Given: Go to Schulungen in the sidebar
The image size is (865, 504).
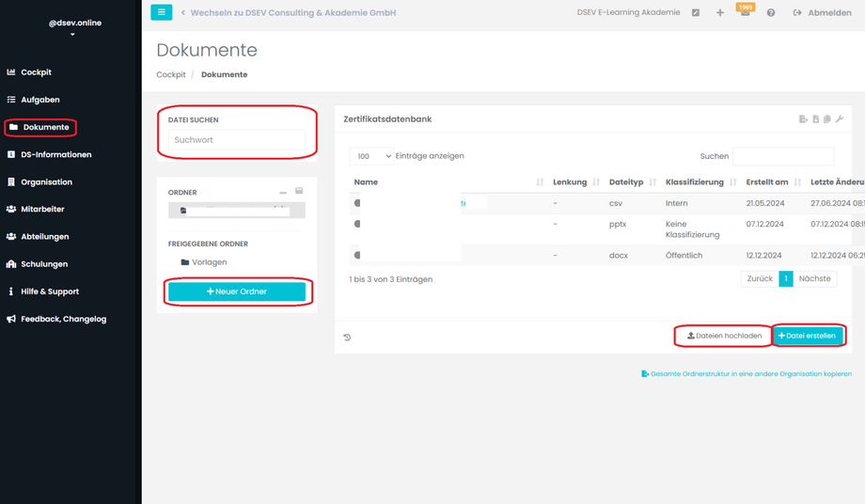Looking at the screenshot, I should (44, 264).
